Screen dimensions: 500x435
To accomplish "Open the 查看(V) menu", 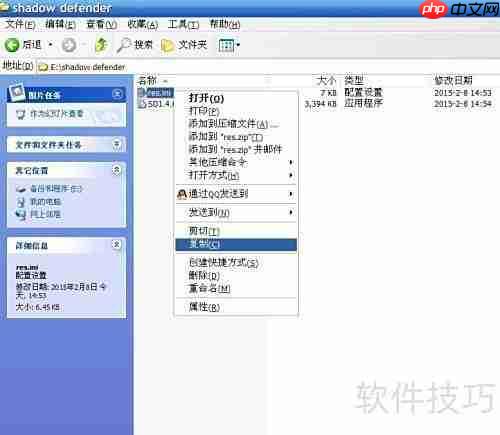I will click(x=101, y=24).
